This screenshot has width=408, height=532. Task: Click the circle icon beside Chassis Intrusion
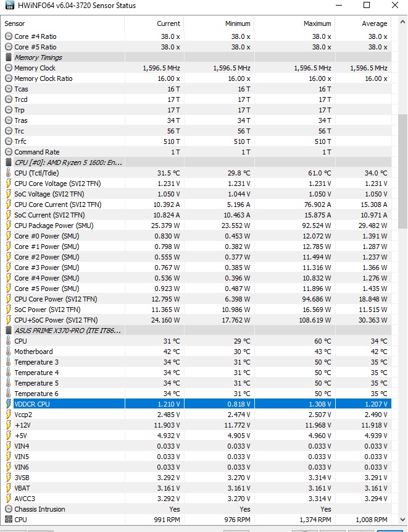coord(9,509)
